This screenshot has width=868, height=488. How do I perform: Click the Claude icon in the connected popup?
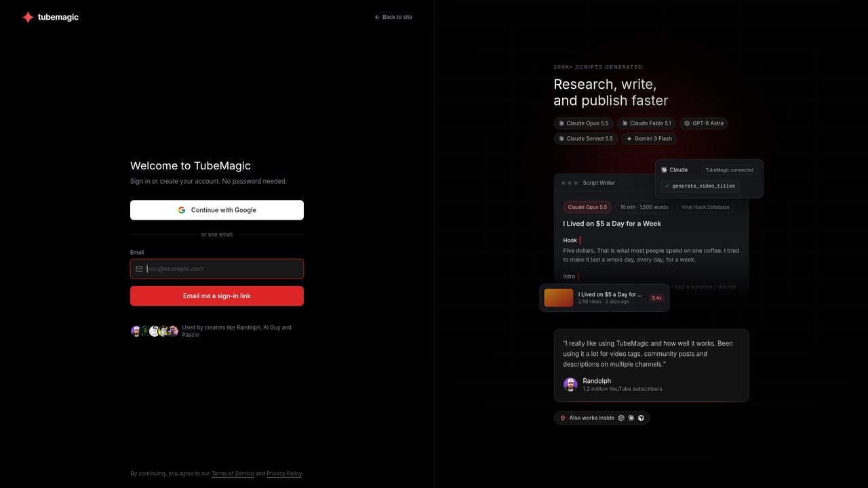665,170
